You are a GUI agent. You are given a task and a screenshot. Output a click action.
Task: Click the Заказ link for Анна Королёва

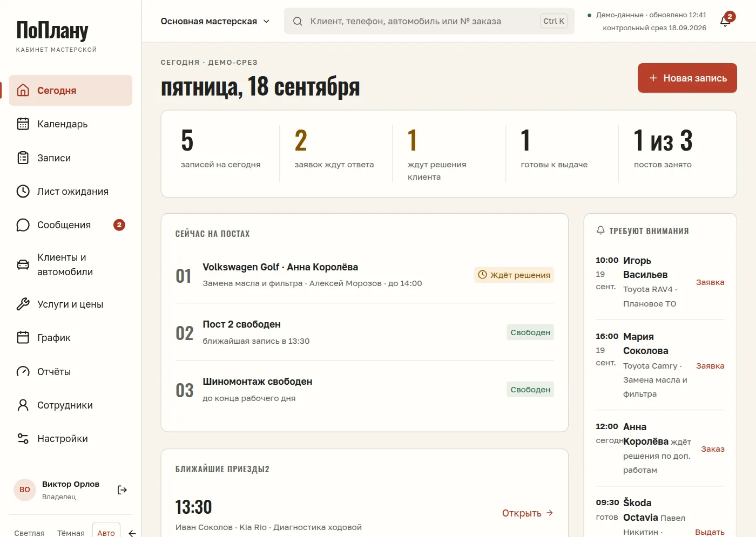713,449
